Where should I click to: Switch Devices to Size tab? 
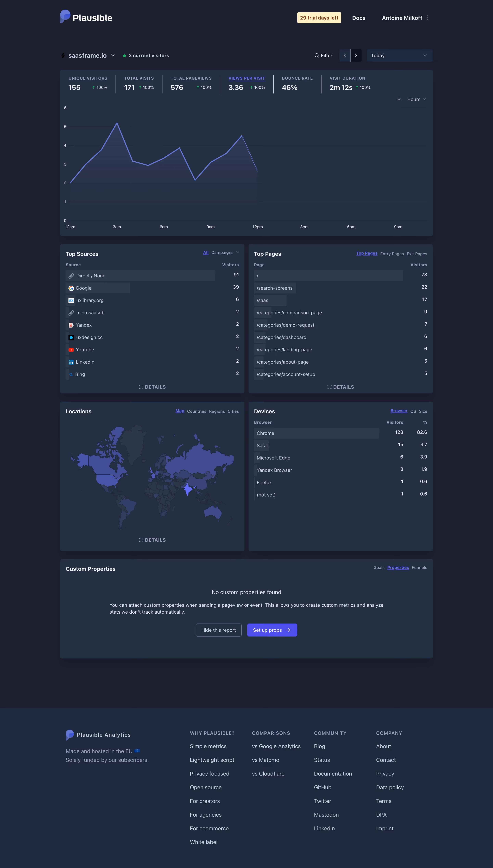coord(423,411)
